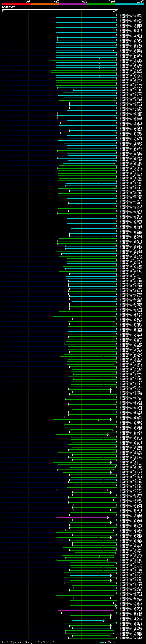The width and height of the screenshot is (146, 644).
Task: Open hit UniRef100_P31542
Action: click(x=131, y=42)
